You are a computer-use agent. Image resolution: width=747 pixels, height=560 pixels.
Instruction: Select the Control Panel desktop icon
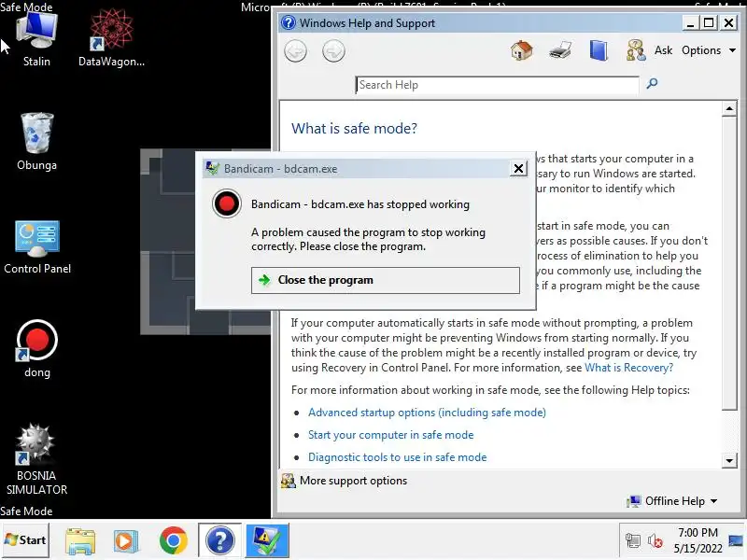tap(37, 246)
